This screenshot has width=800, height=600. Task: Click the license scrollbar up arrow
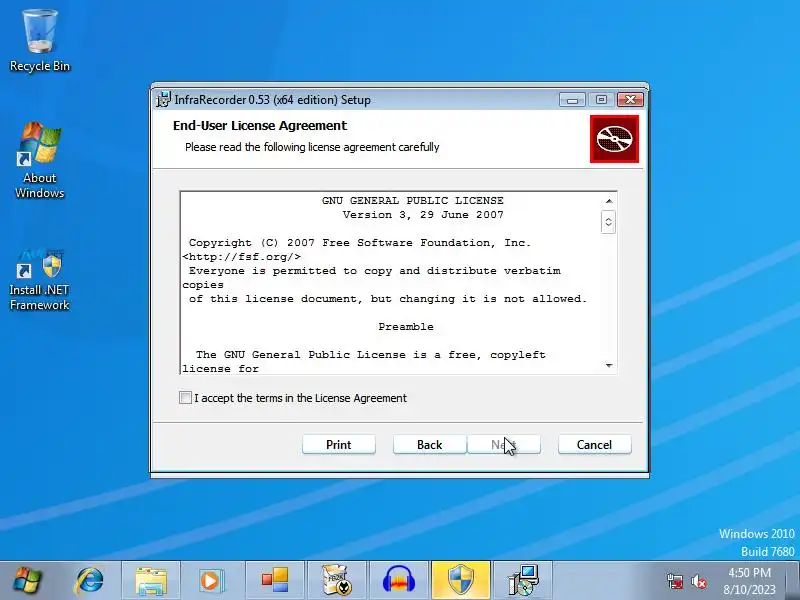(x=609, y=201)
